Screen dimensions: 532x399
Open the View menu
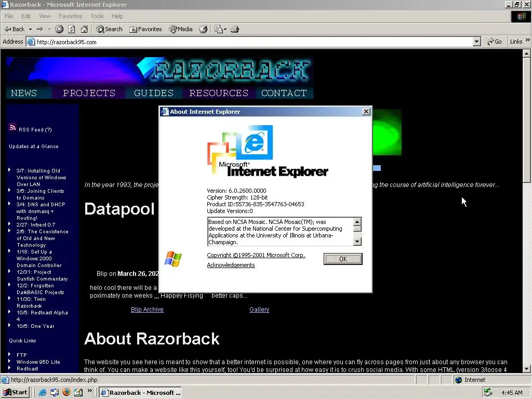tap(45, 16)
